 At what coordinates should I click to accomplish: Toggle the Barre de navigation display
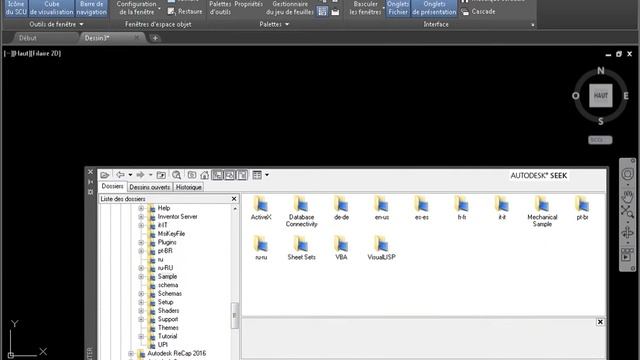91,8
